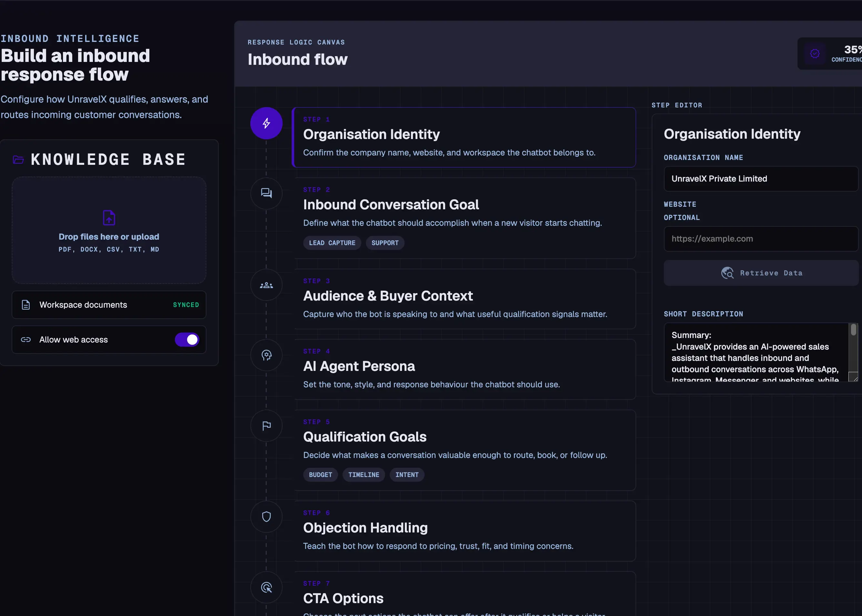Click the BUDGET tag
The image size is (862, 616).
(x=321, y=475)
